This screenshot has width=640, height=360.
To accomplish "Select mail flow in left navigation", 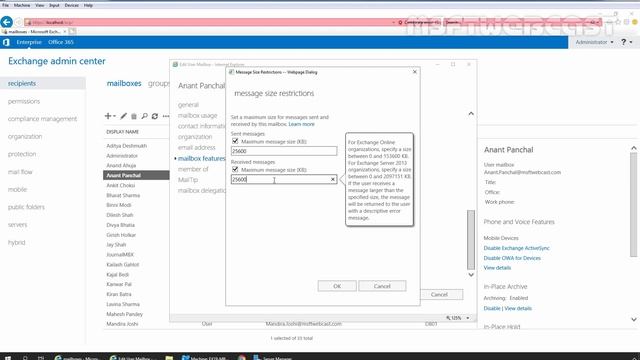I will 20,172.
